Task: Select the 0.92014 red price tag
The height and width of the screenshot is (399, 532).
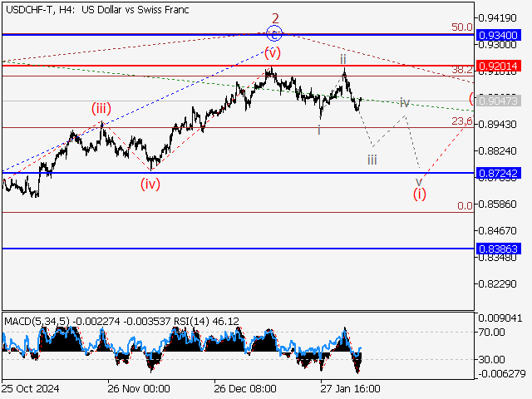Action: (499, 65)
